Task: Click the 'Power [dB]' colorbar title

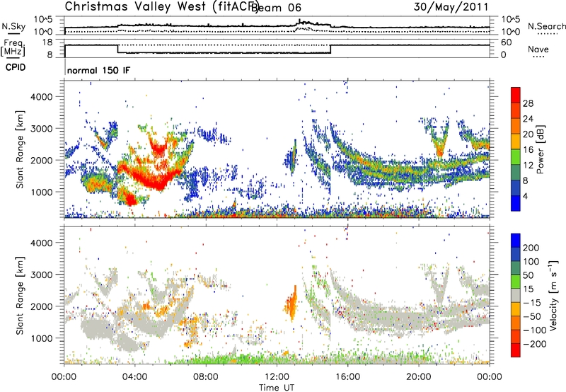Action: point(540,149)
